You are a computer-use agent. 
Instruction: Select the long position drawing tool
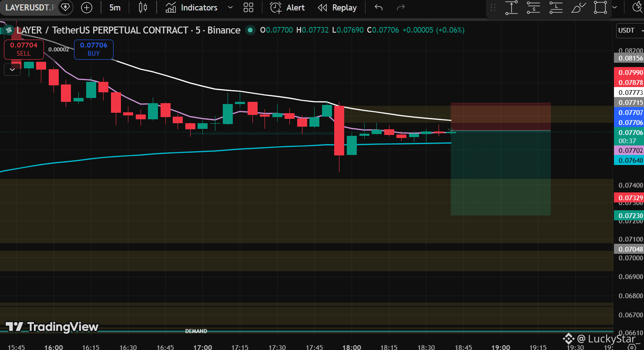(556, 7)
